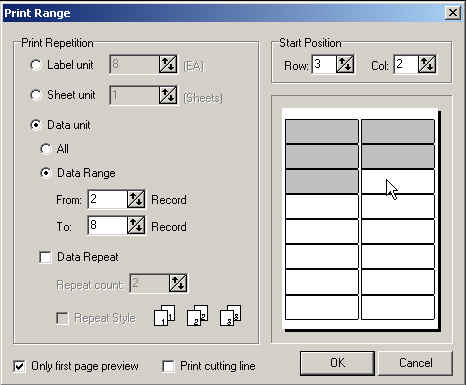Click the From record input field

(108, 199)
